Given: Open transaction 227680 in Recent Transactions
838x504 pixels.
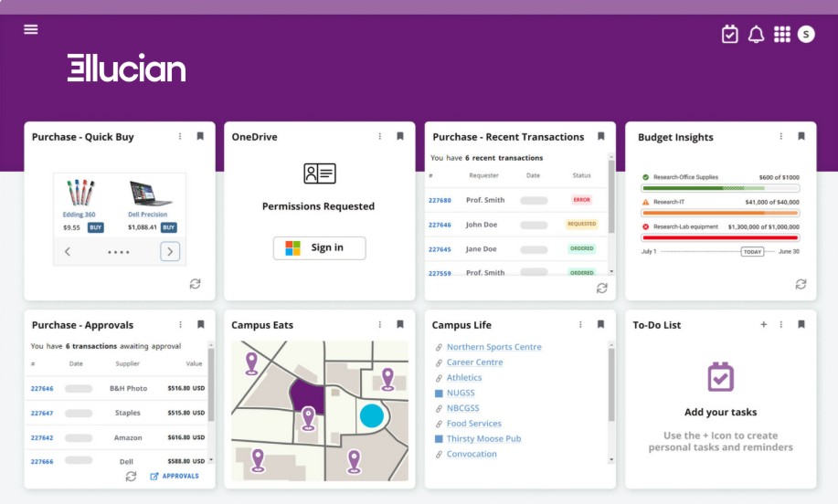Looking at the screenshot, I should click(440, 200).
